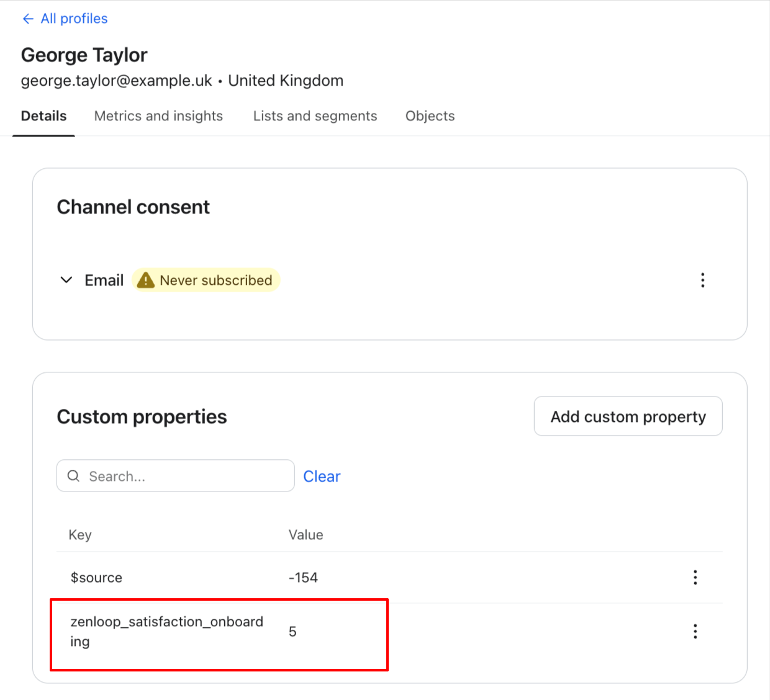Click the George Taylor profile name
The image size is (770, 700).
(x=84, y=55)
